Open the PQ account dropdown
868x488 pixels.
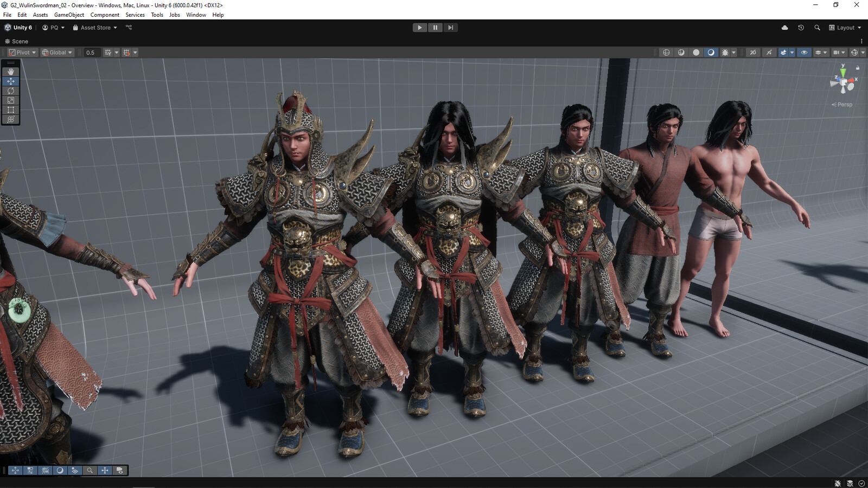(x=53, y=28)
